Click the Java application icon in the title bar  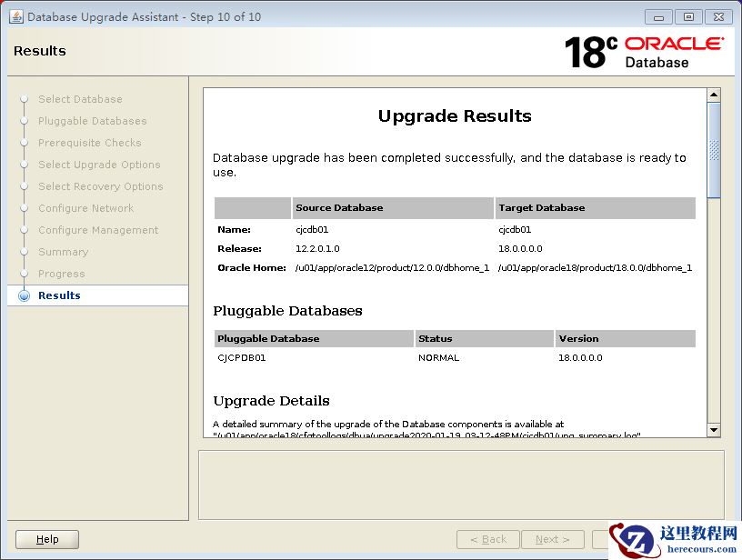[16, 16]
